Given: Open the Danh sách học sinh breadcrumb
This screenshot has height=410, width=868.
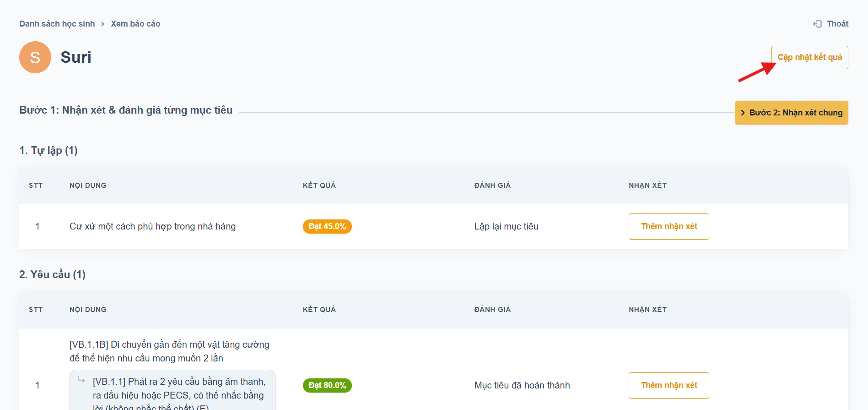Looking at the screenshot, I should click(x=57, y=24).
